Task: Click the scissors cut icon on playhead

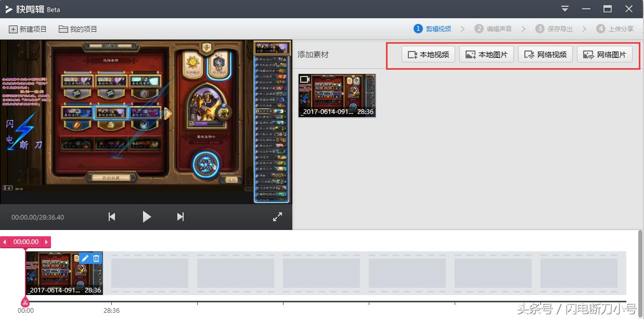Action: (x=24, y=302)
